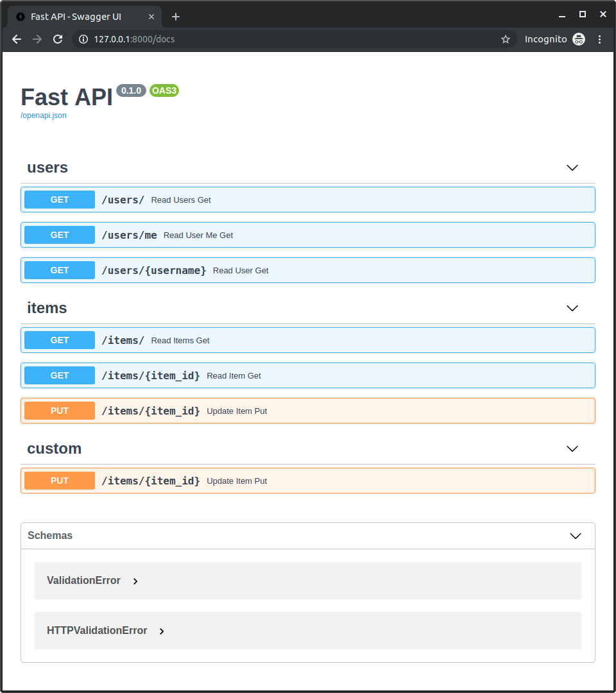Click the site information icon in address bar

83,39
